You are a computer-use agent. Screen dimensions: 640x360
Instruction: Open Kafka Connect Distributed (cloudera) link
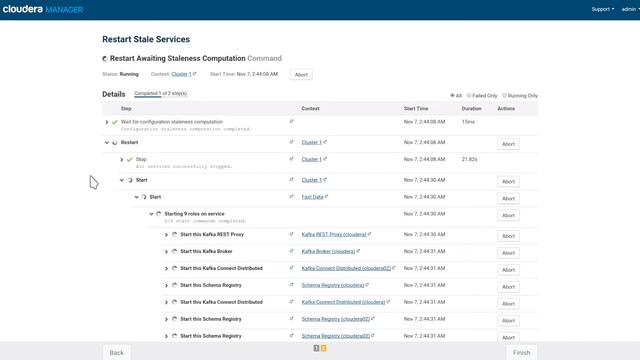pyautogui.click(x=343, y=302)
